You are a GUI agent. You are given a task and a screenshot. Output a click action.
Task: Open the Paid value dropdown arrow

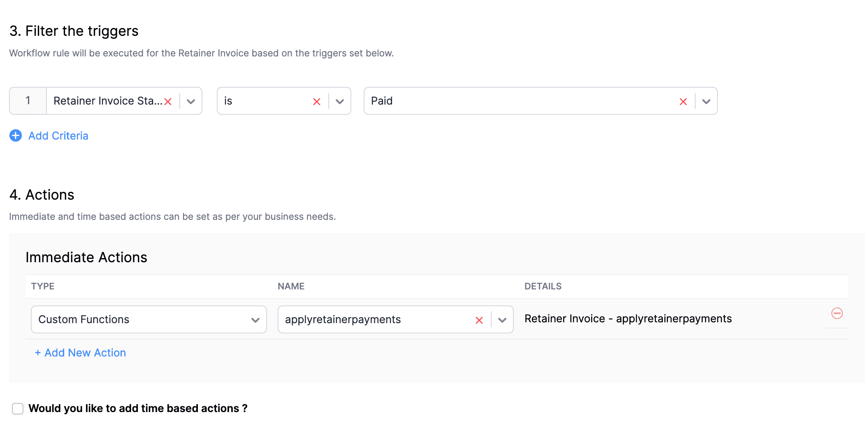pos(706,102)
